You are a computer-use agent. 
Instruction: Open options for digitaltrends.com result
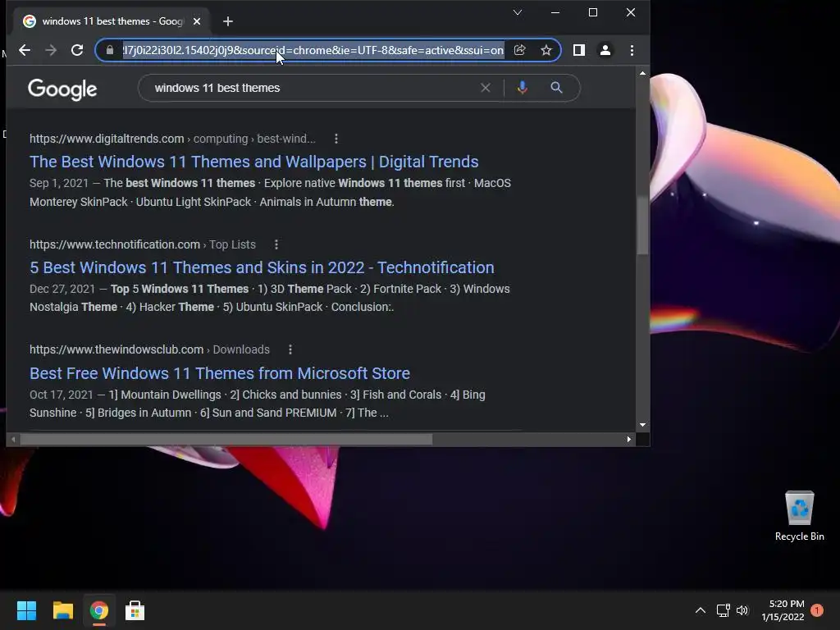tap(336, 139)
